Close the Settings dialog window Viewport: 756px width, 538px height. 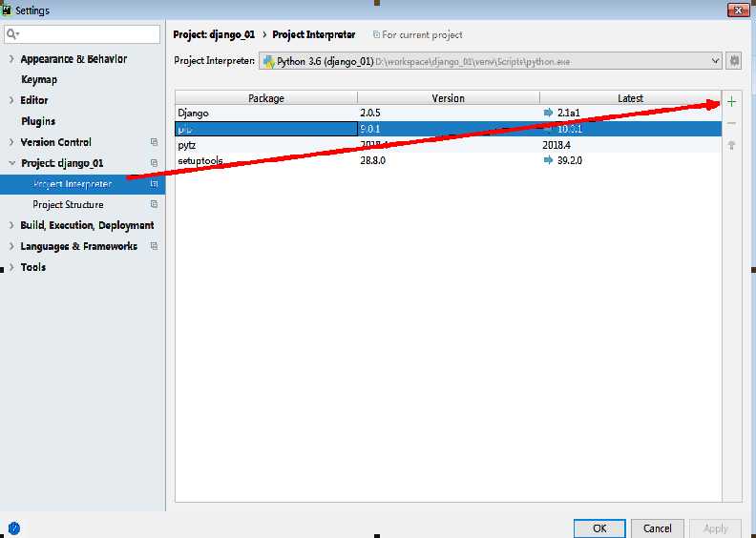click(738, 10)
